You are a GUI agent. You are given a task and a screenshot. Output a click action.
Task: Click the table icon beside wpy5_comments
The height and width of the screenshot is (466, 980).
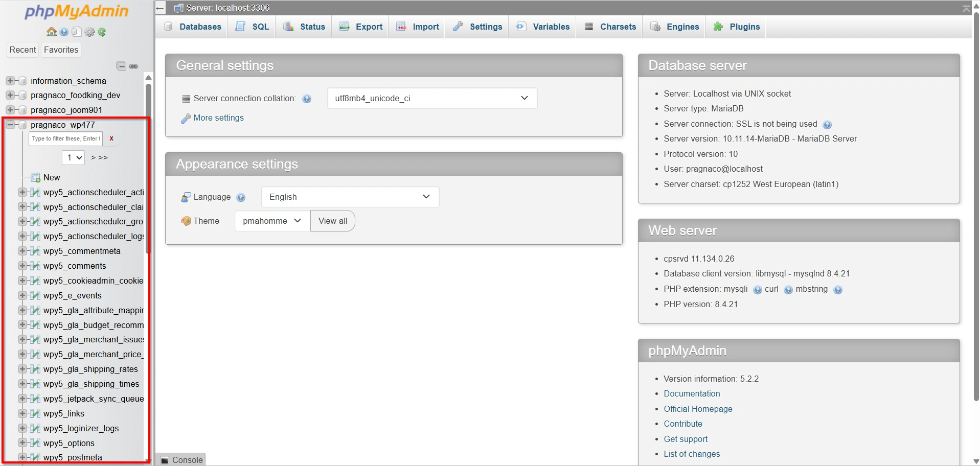(35, 266)
